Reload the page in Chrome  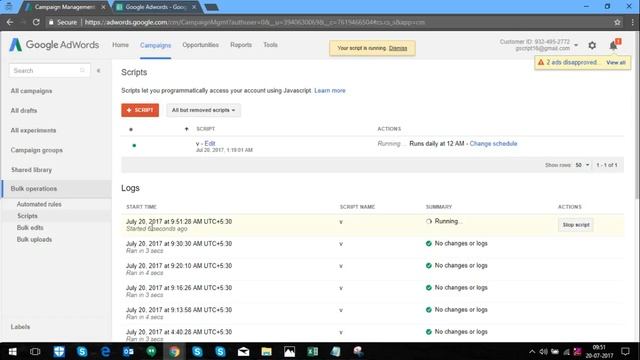(x=36, y=22)
